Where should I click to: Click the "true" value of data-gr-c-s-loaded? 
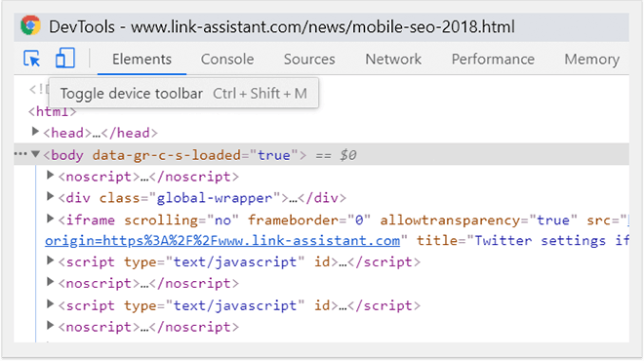click(x=273, y=155)
